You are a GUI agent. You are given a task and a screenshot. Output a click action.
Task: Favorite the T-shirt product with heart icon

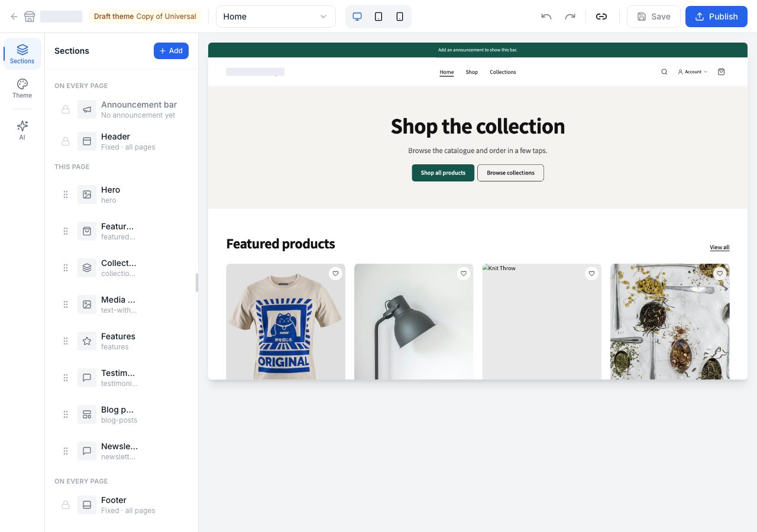coord(335,273)
